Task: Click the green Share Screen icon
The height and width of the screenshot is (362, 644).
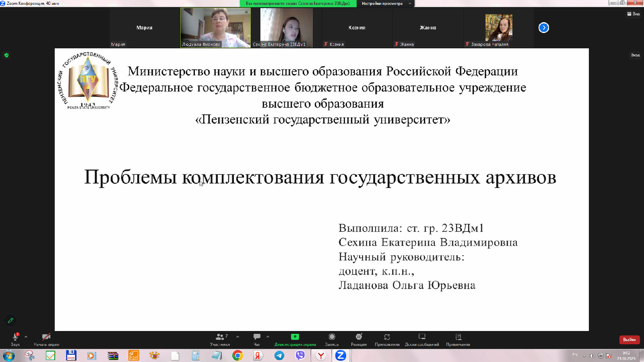Action: point(295,337)
